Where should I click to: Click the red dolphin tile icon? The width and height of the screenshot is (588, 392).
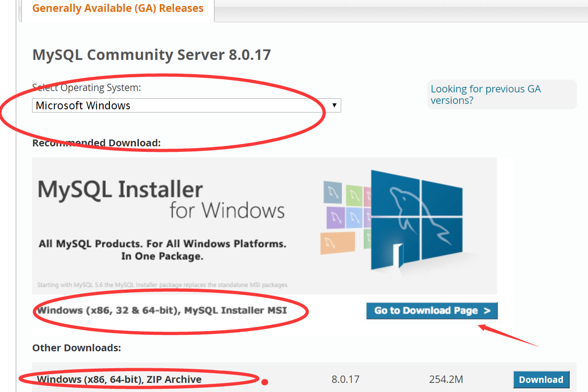pyautogui.click(x=367, y=196)
